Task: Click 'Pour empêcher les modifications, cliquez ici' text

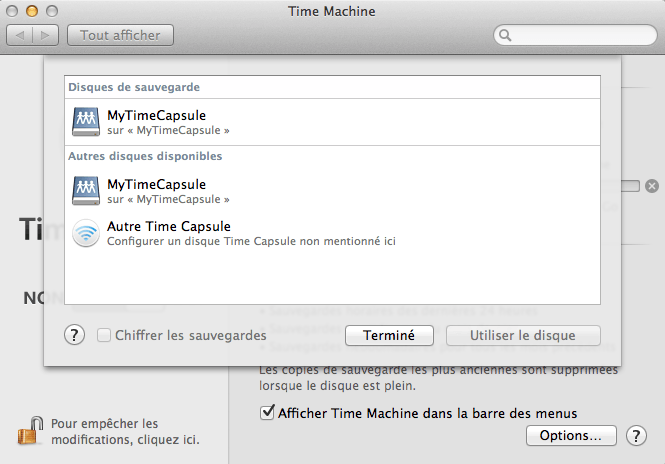Action: point(126,431)
